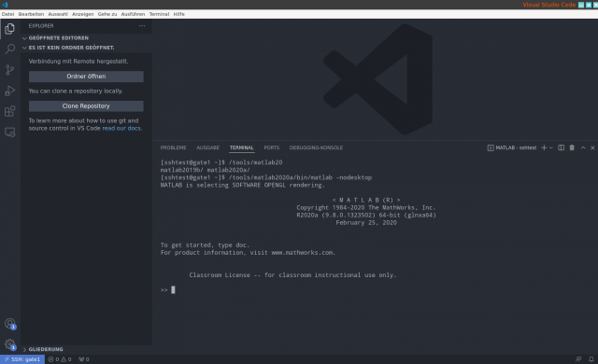Open the Source Control view icon
This screenshot has height=364, width=598.
10,70
